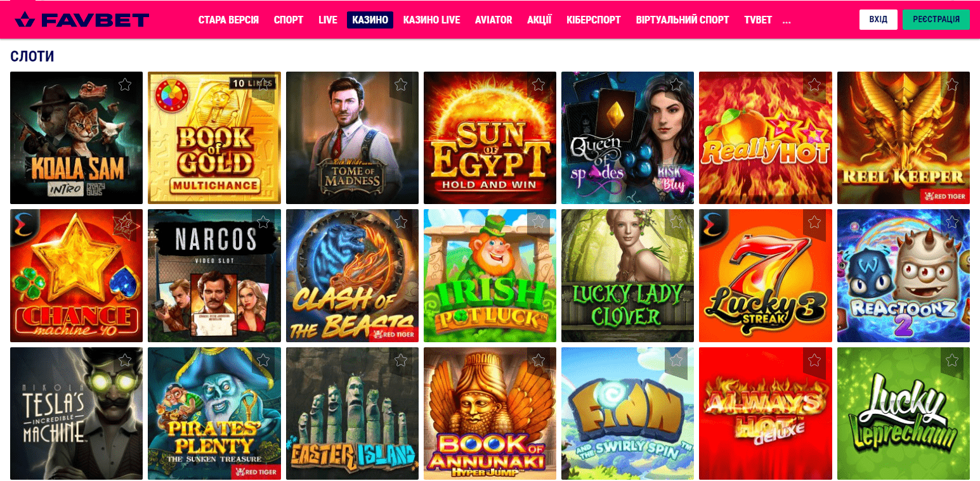The width and height of the screenshot is (980, 481).
Task: Go to the AVIATOR section
Action: pyautogui.click(x=493, y=20)
